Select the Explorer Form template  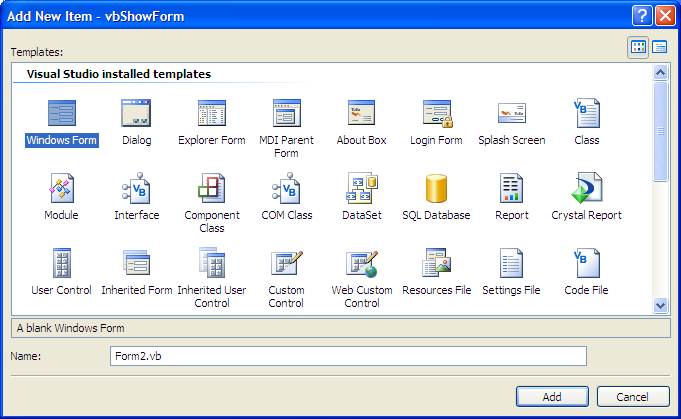click(x=211, y=113)
